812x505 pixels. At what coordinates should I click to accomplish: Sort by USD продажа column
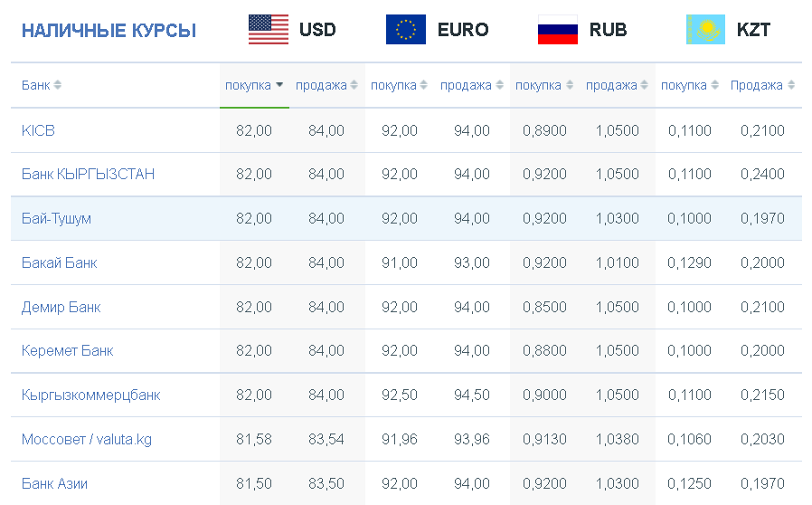(x=326, y=86)
